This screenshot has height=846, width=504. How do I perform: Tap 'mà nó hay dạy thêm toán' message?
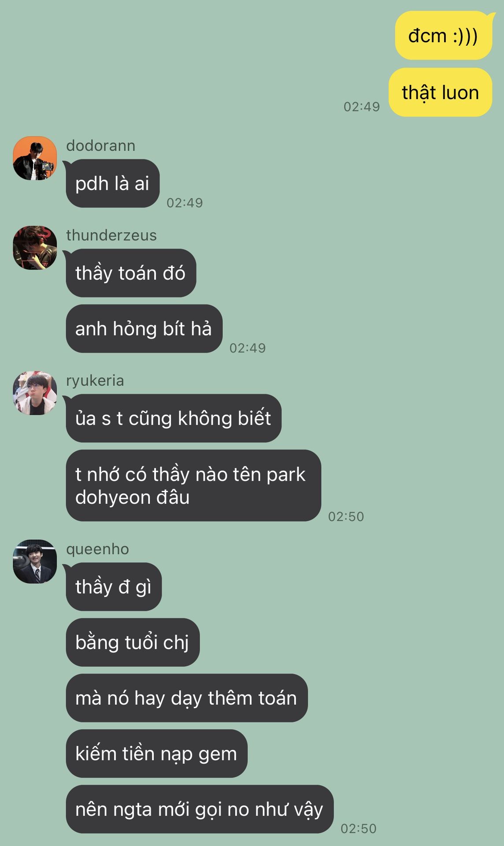click(187, 698)
